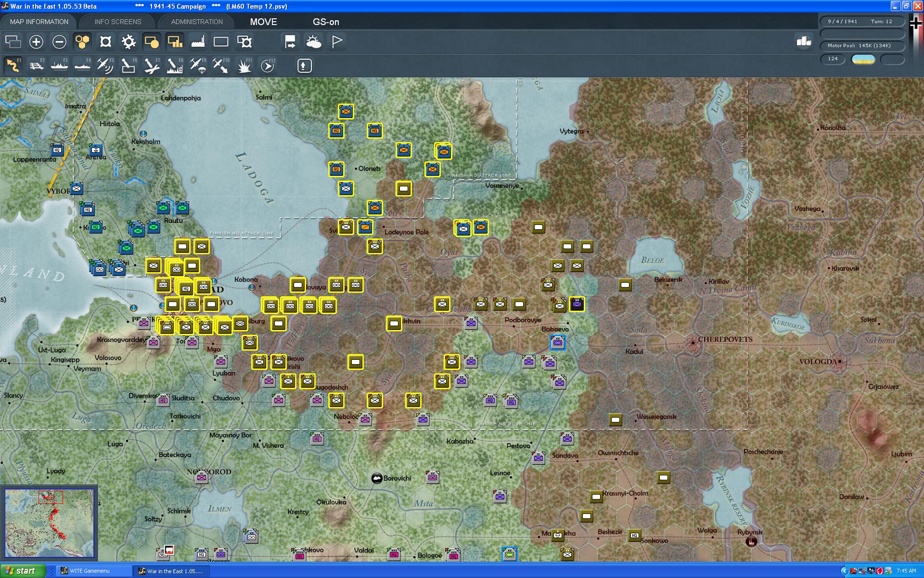This screenshot has width=924, height=578.
Task: Click the upward arrow box icon
Action: coord(304,66)
